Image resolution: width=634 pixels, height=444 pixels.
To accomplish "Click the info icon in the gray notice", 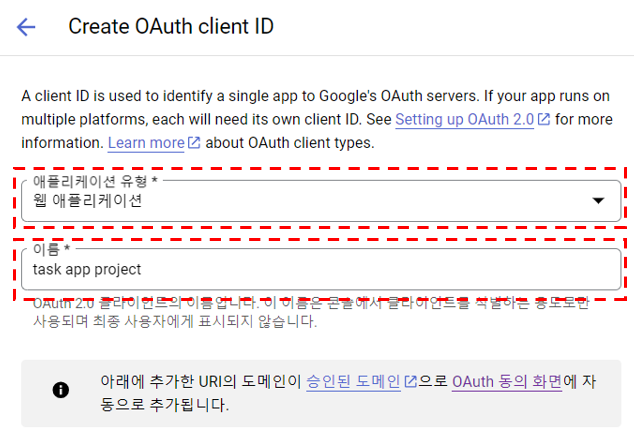I will point(61,390).
